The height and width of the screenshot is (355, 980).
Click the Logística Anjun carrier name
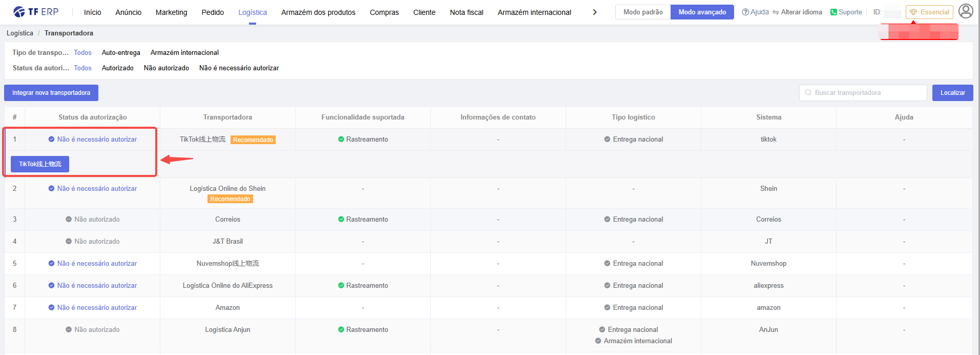point(227,330)
